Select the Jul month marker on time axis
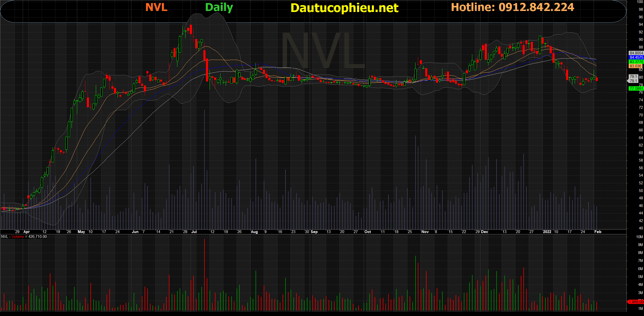Screen dimensions: 644x316 pos(194,232)
